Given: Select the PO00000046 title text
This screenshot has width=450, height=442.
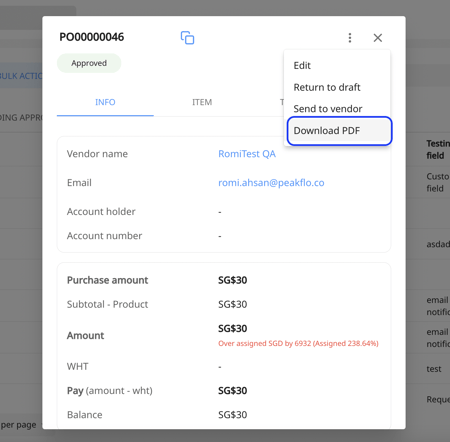Looking at the screenshot, I should point(92,37).
